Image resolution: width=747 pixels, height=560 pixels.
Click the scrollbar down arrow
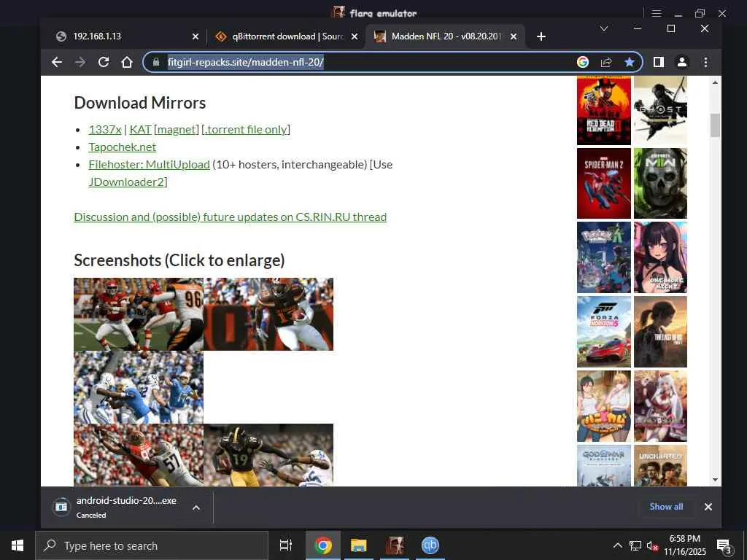point(715,480)
